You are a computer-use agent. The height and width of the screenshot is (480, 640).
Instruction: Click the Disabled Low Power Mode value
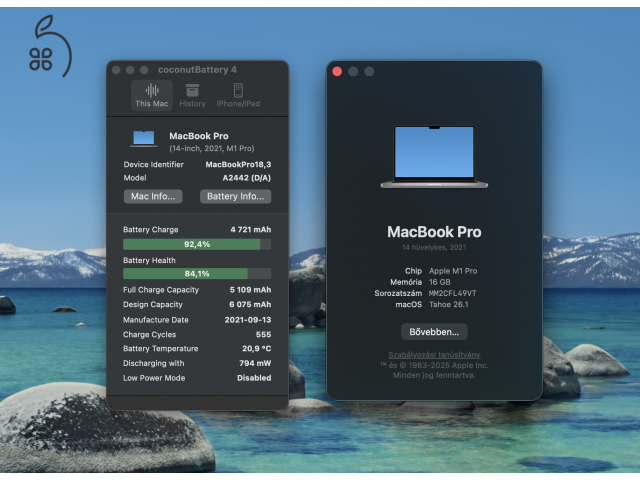[x=254, y=378]
